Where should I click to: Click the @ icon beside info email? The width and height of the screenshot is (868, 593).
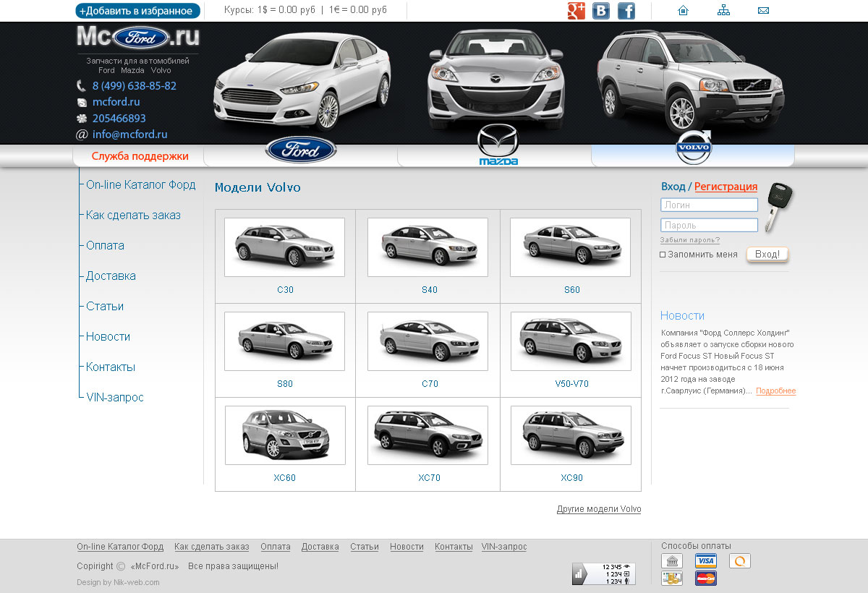(82, 135)
